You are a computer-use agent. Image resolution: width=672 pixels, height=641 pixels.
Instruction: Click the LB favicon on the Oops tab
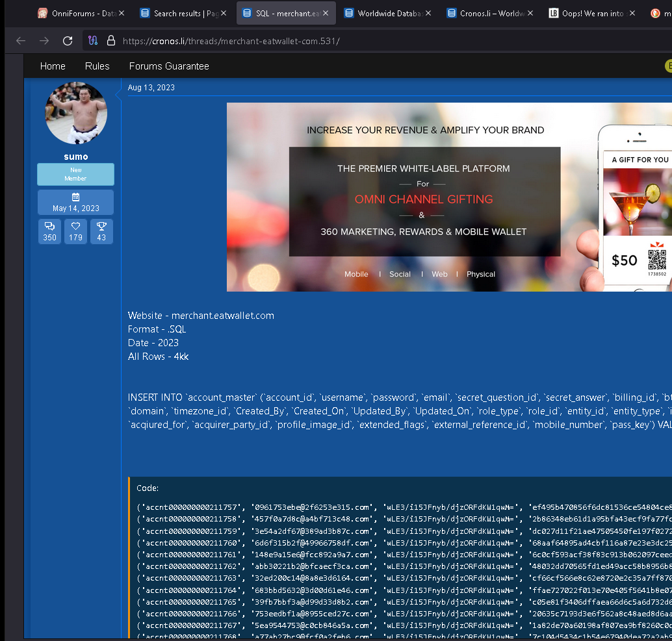(x=553, y=13)
